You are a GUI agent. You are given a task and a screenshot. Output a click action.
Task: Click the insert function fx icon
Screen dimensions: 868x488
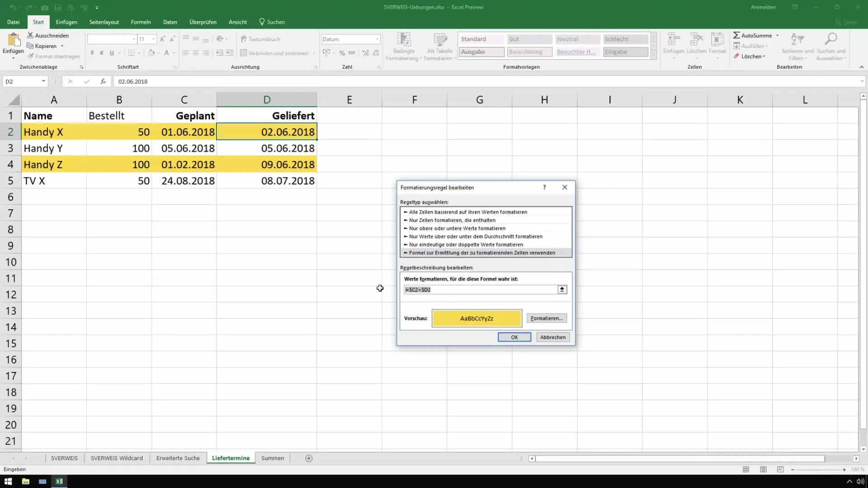coord(103,81)
